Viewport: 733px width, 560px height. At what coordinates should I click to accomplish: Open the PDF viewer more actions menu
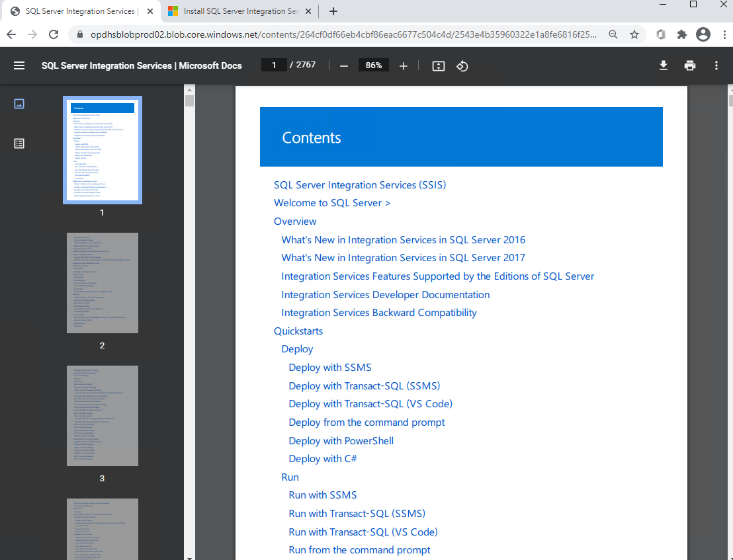pos(716,66)
